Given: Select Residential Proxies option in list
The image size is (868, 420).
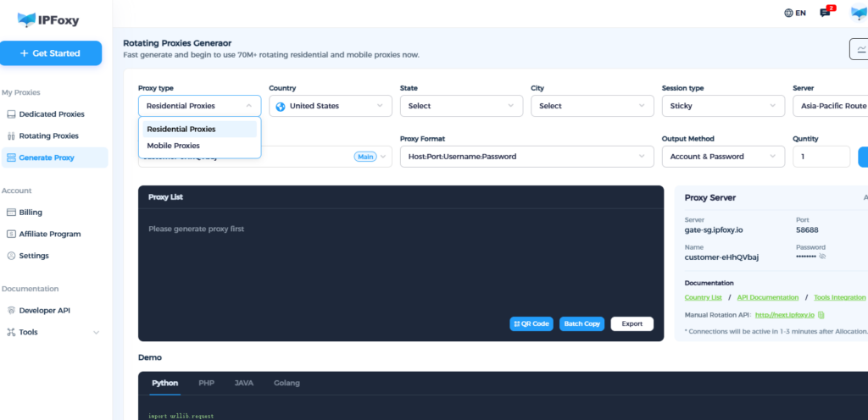Looking at the screenshot, I should (x=181, y=130).
